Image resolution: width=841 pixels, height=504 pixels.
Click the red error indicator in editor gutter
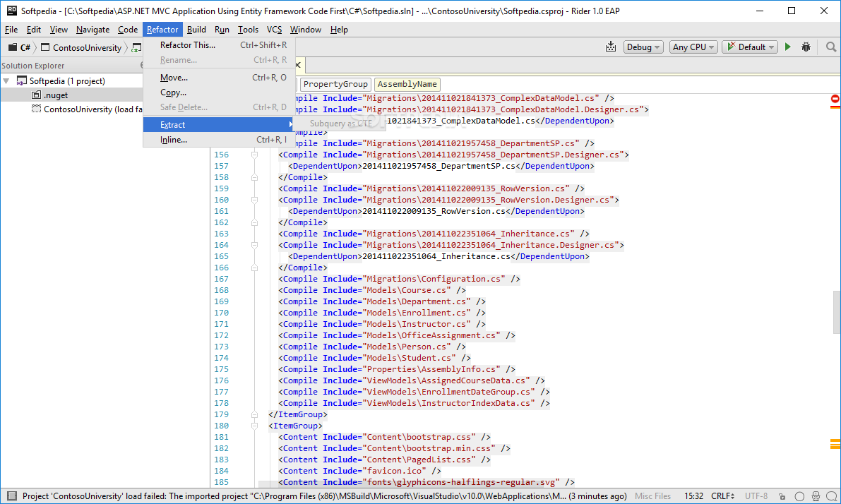pos(835,100)
